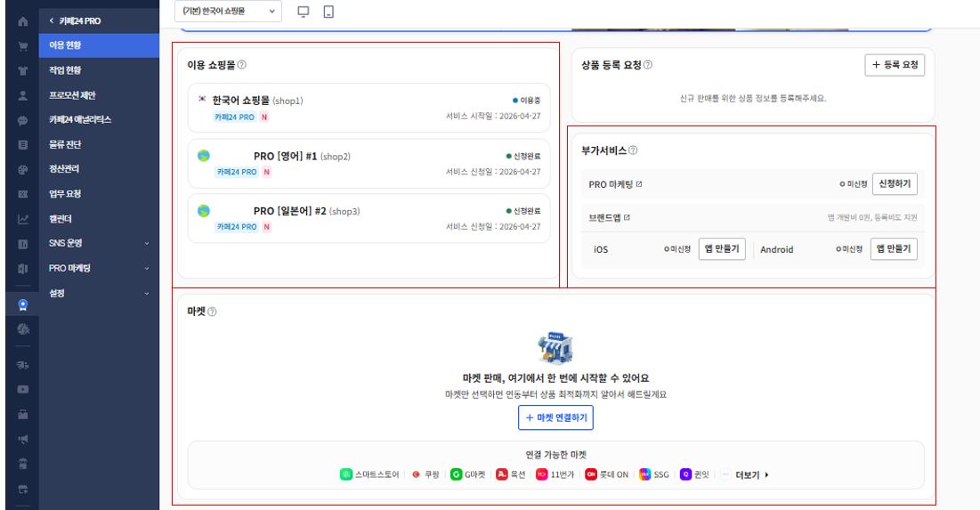Click the + 등록 요청 button
980x510 pixels.
(895, 65)
